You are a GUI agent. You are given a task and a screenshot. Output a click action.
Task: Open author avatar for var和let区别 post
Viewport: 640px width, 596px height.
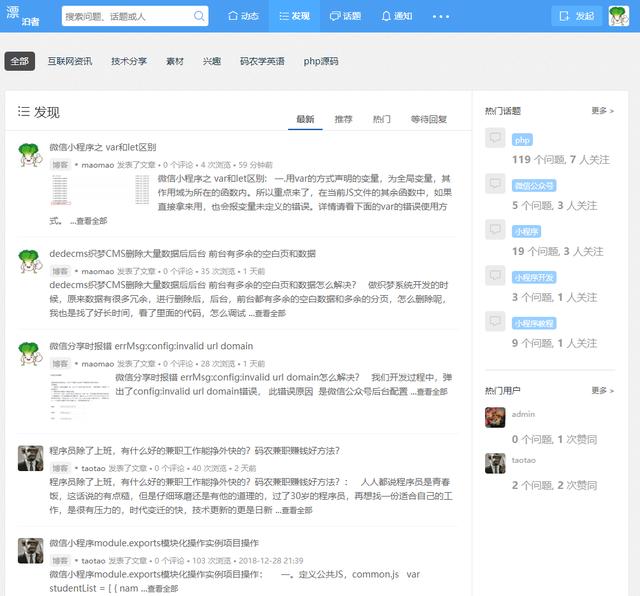coord(31,155)
